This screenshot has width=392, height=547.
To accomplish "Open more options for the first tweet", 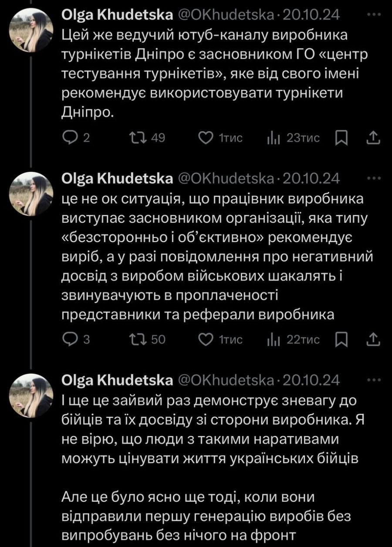I will click(374, 15).
